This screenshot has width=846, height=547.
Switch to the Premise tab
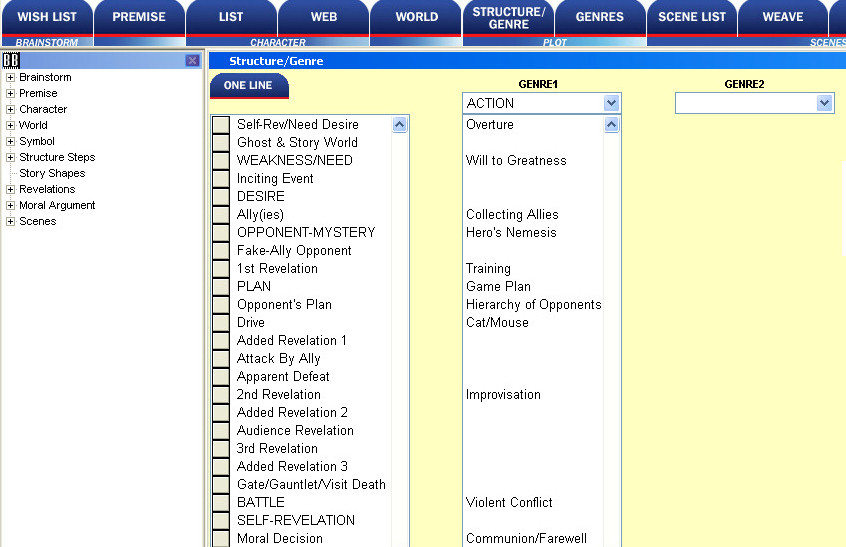(139, 17)
